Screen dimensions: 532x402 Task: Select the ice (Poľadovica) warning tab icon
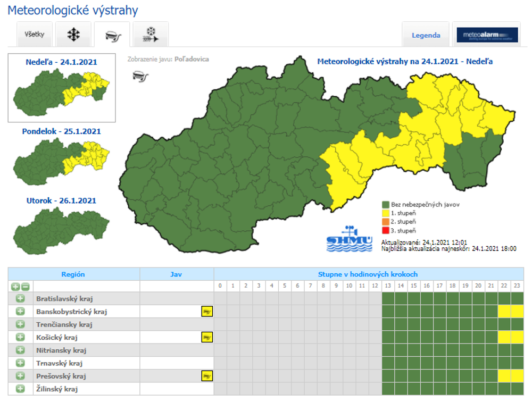[x=112, y=34]
